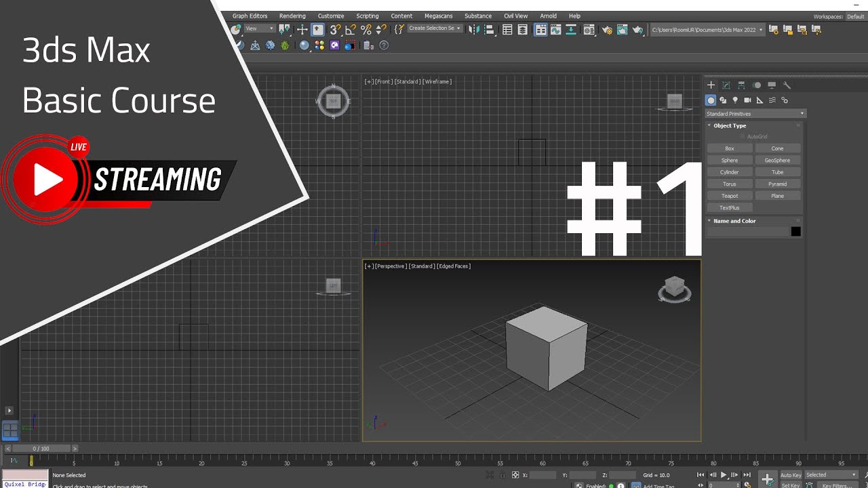Click the black object color swatch
The width and height of the screenshot is (868, 488).
click(x=796, y=232)
